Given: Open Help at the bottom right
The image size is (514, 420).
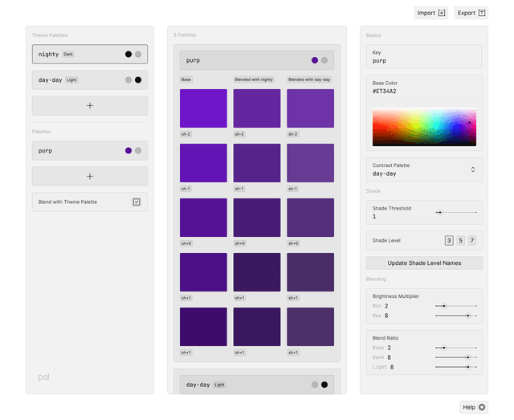Looking at the screenshot, I should point(474,407).
